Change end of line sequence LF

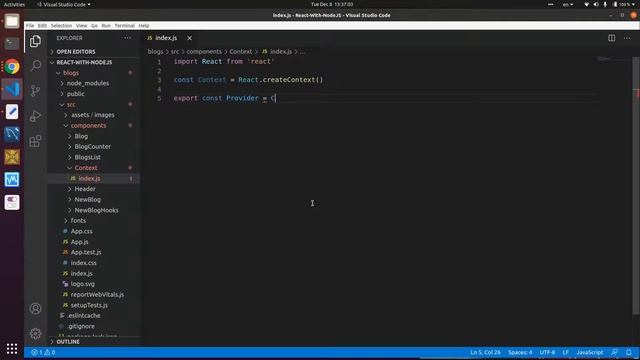pos(565,352)
